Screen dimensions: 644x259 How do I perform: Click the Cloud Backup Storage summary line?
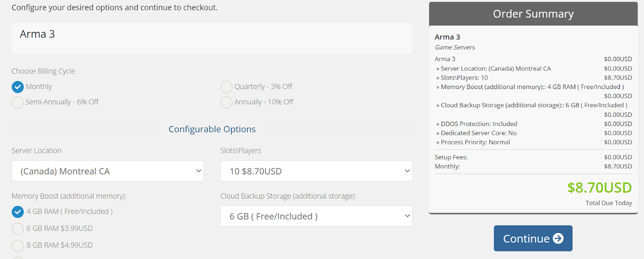(532, 106)
